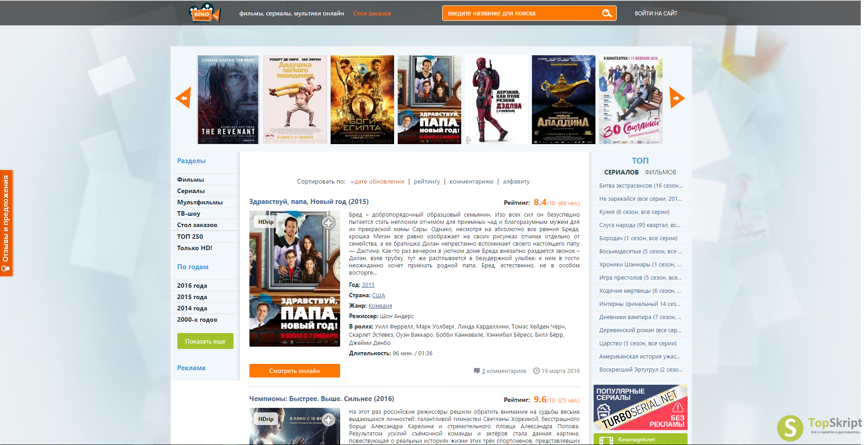Open 'Дедушка легкого поведения' poster

[x=295, y=100]
